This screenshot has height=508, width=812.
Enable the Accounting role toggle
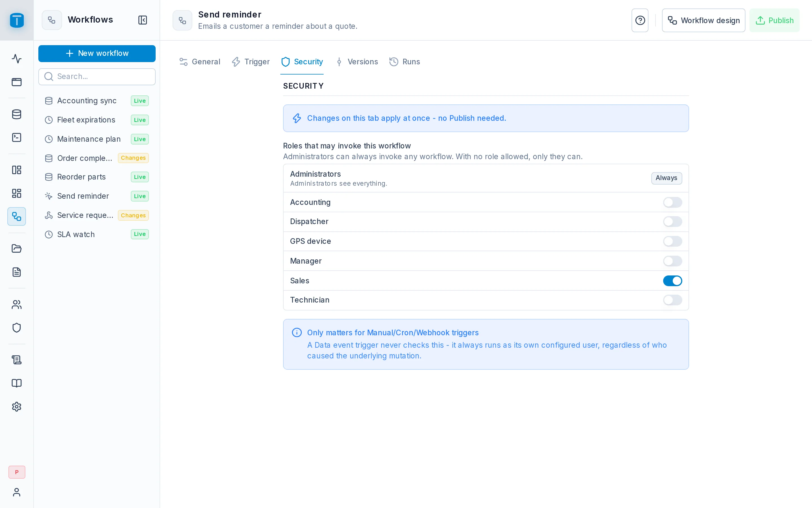pyautogui.click(x=672, y=202)
